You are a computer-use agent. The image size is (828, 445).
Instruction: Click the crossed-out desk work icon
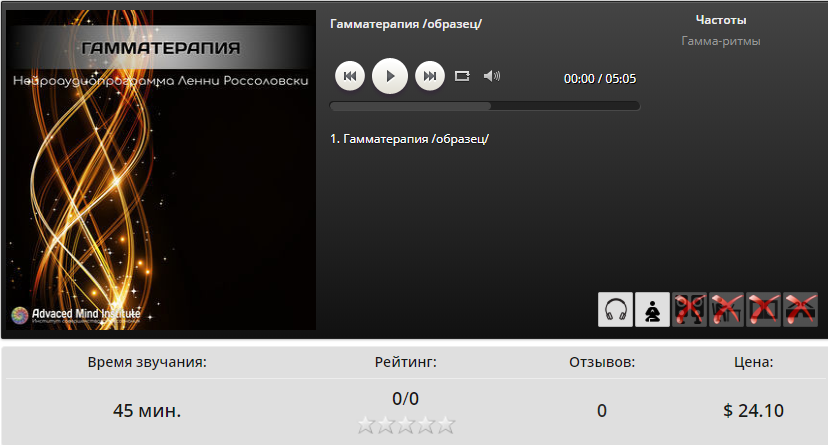pyautogui.click(x=726, y=309)
